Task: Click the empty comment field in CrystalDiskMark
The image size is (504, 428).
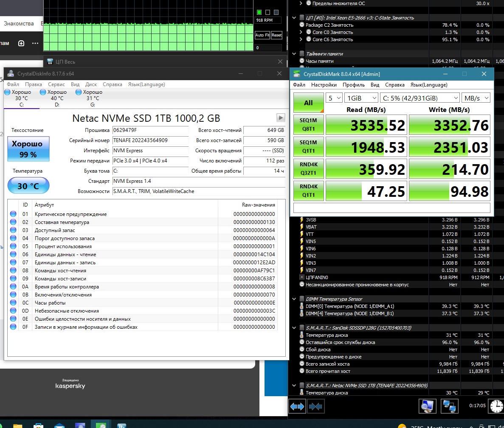Action: pyautogui.click(x=392, y=208)
